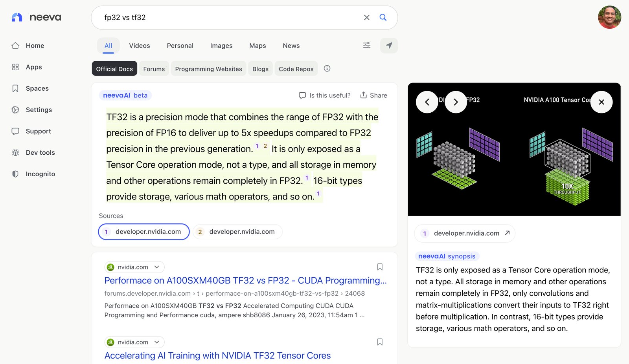Screen dimensions: 629x364
Task: Open source 1 developer.nvidia.com chip
Action: [144, 232]
